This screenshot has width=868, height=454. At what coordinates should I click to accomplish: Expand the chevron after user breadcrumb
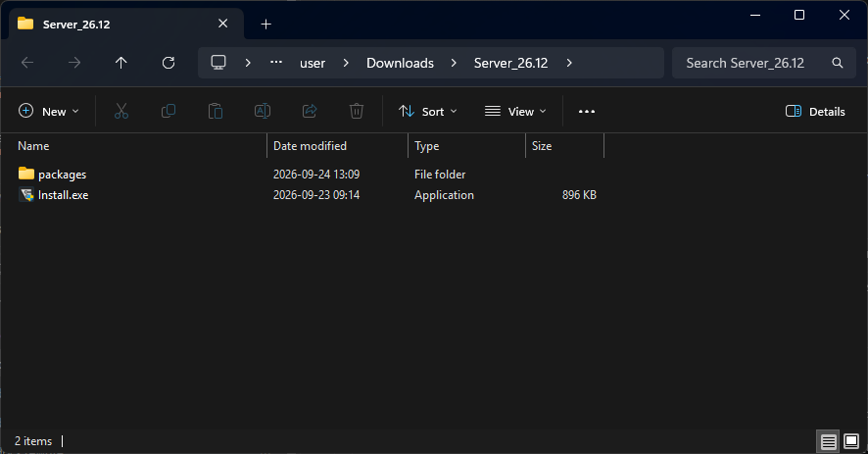(346, 63)
